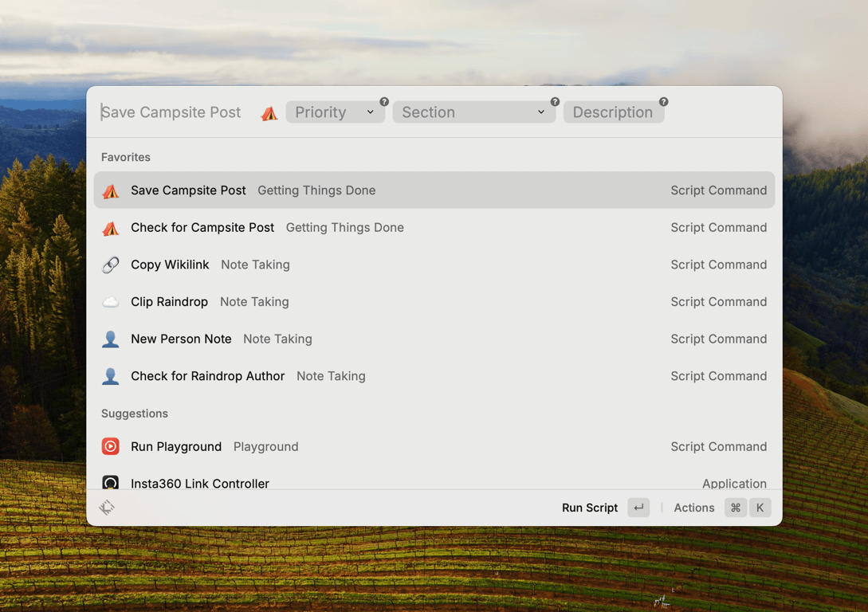Select 'Clip Raindrop' command text
The width and height of the screenshot is (868, 612).
170,302
